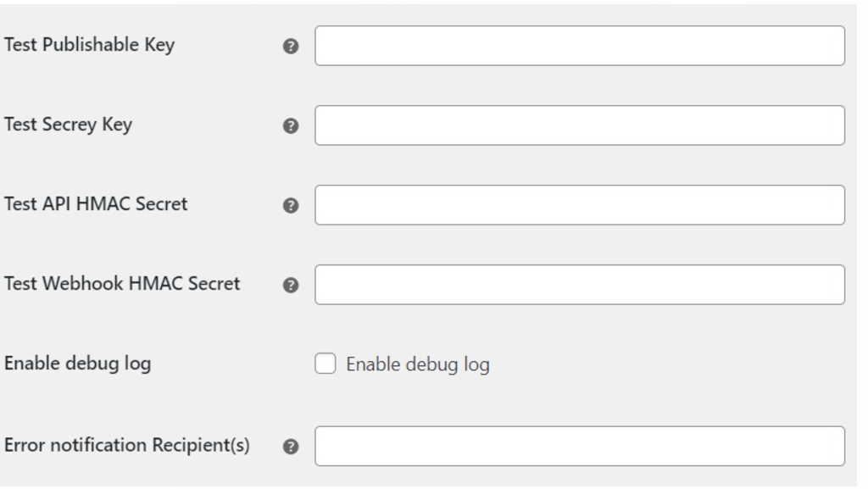Enable the debug log checkbox

tap(325, 364)
